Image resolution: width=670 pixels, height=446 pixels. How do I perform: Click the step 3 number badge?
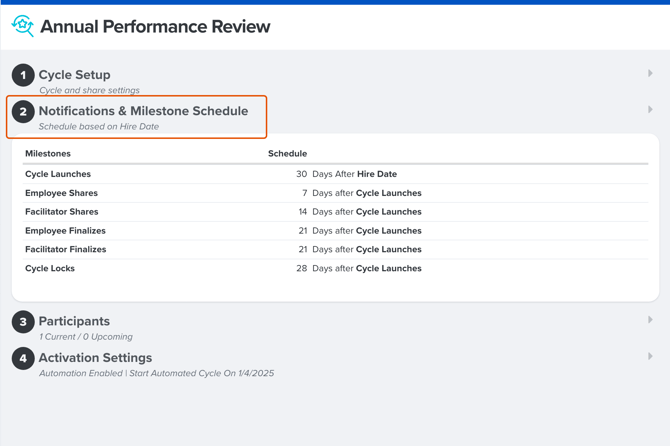pos(23,322)
